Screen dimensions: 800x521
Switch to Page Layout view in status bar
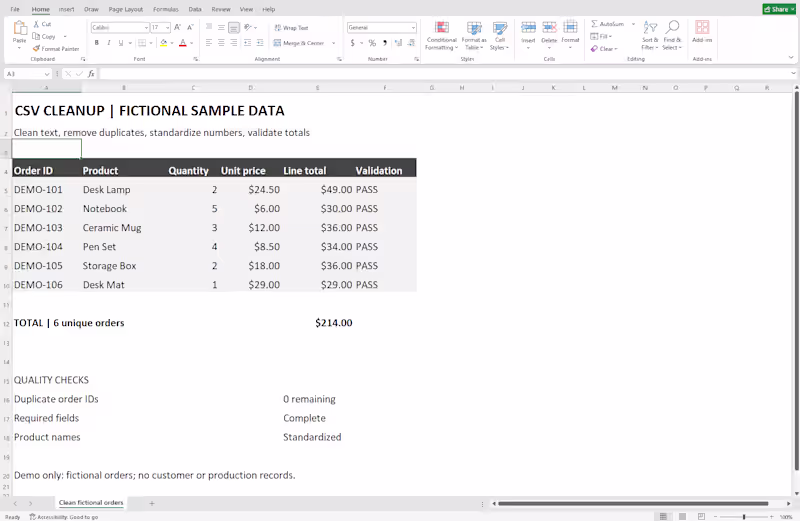pyautogui.click(x=682, y=516)
